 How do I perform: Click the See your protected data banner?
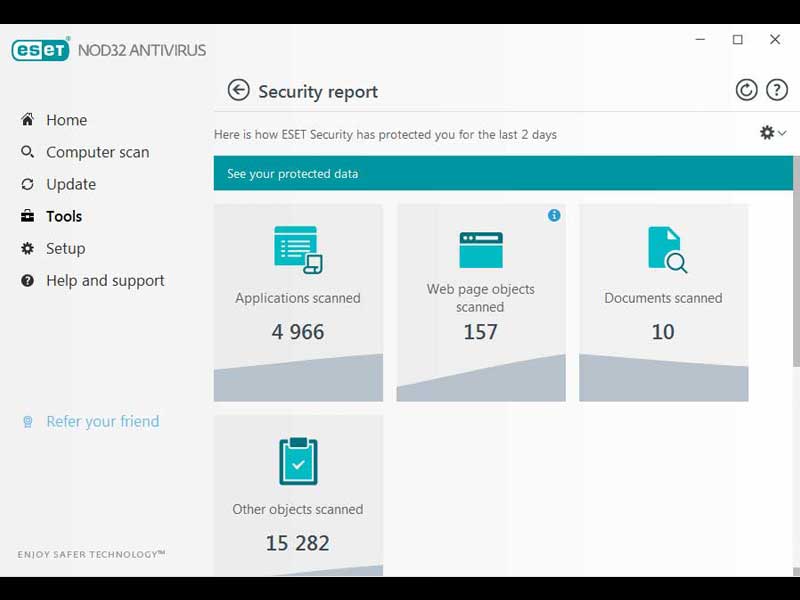(x=502, y=174)
